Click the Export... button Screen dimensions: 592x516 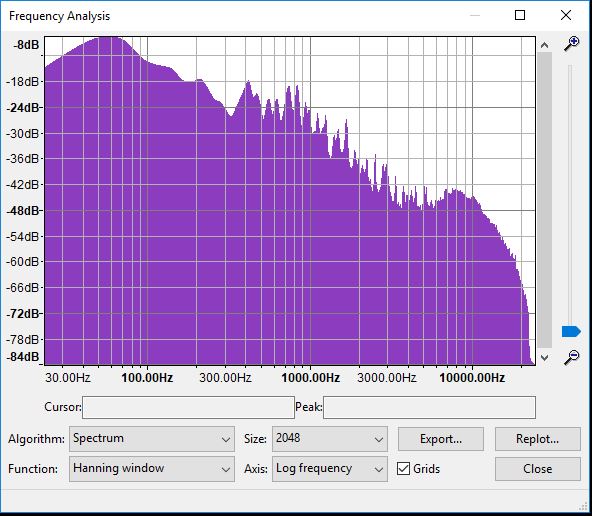click(x=441, y=439)
